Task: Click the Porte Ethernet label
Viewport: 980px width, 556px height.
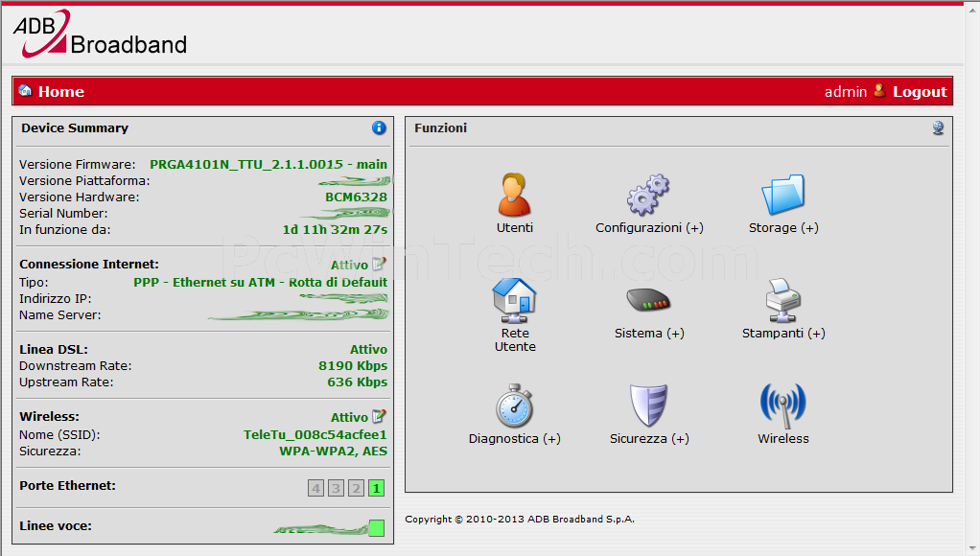Action: (x=67, y=485)
